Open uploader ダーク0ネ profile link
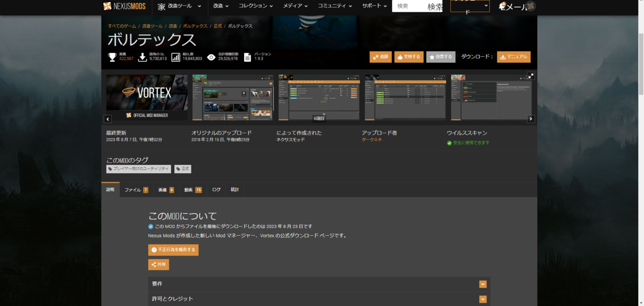The image size is (644, 306). [371, 140]
